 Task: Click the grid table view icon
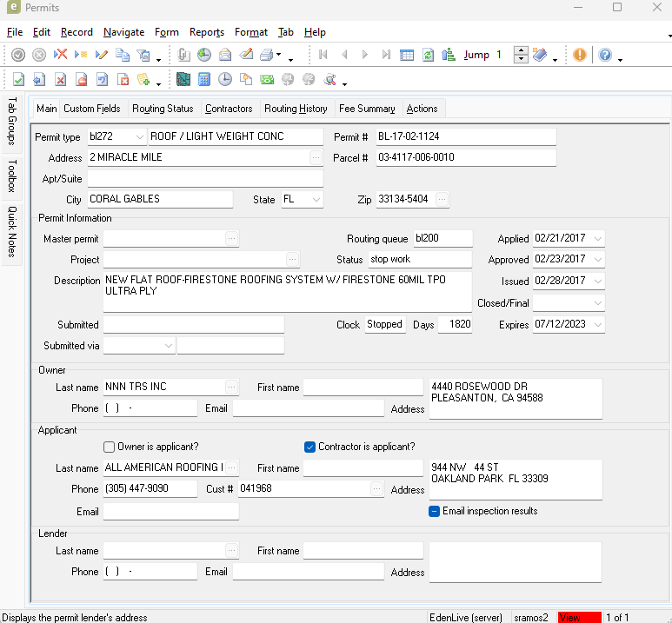point(407,55)
